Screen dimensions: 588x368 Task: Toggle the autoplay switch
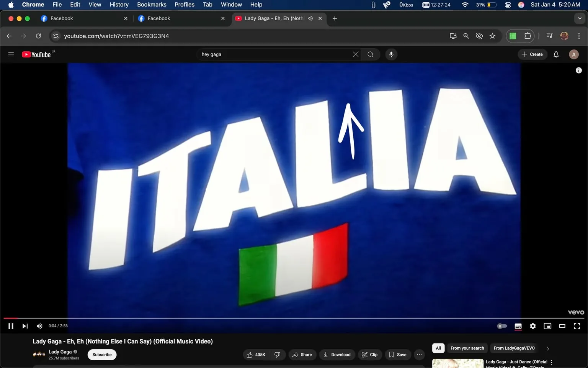502,326
